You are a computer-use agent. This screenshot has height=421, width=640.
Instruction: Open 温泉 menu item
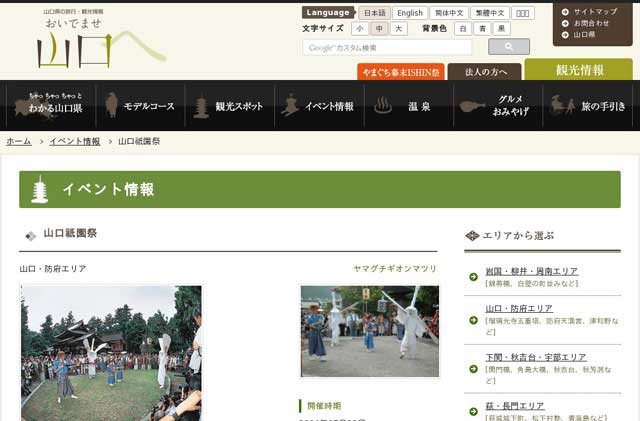(409, 106)
